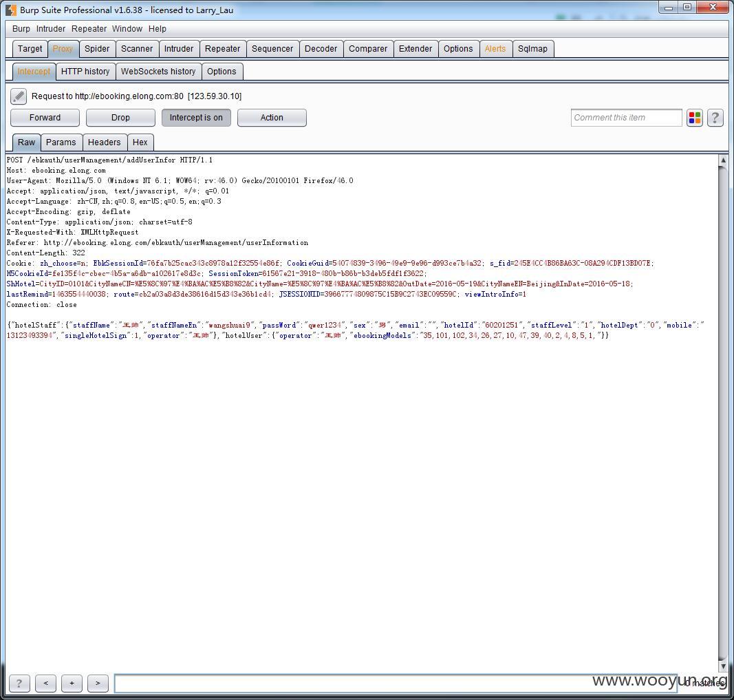Go to next search match arrow

[98, 683]
